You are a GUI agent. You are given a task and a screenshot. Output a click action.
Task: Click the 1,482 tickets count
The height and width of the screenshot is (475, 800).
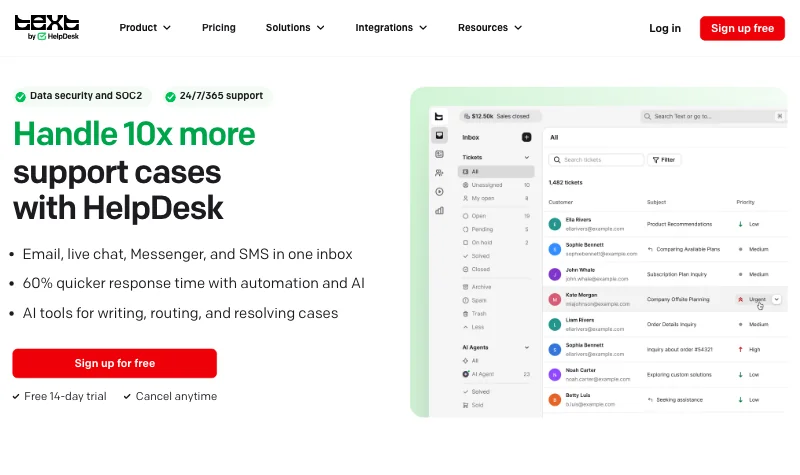(x=565, y=182)
